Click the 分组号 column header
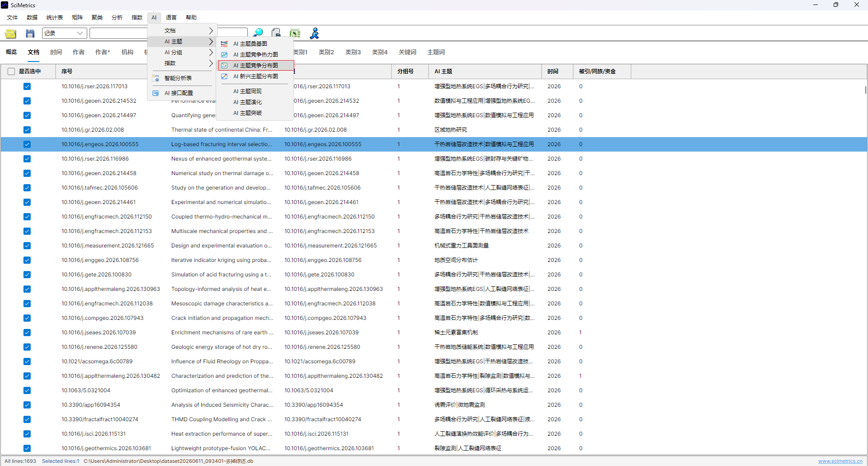Screen dimensions: 868x466 [x=410, y=71]
